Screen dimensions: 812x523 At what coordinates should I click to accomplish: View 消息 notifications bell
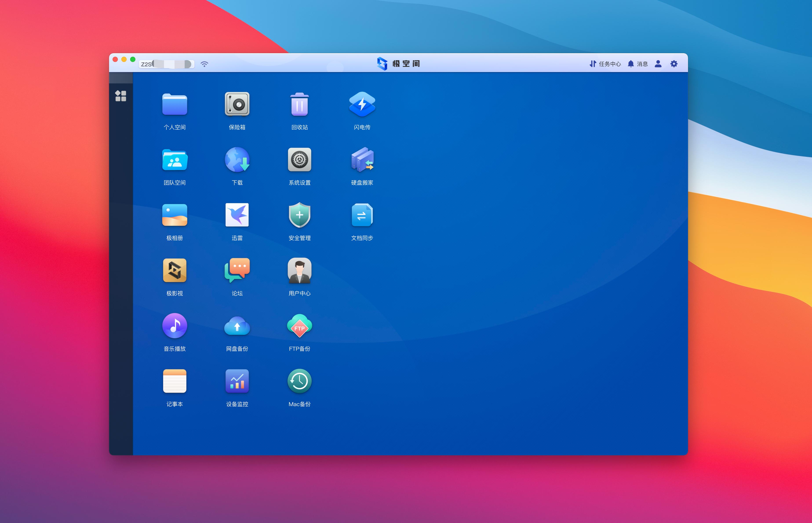tap(637, 64)
